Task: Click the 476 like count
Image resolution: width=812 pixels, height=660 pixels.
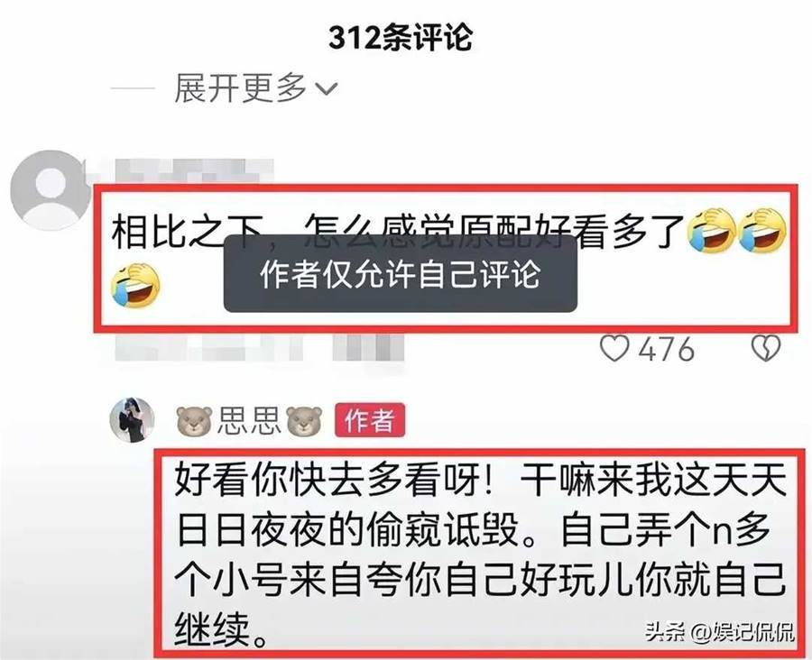Action: pyautogui.click(x=666, y=348)
